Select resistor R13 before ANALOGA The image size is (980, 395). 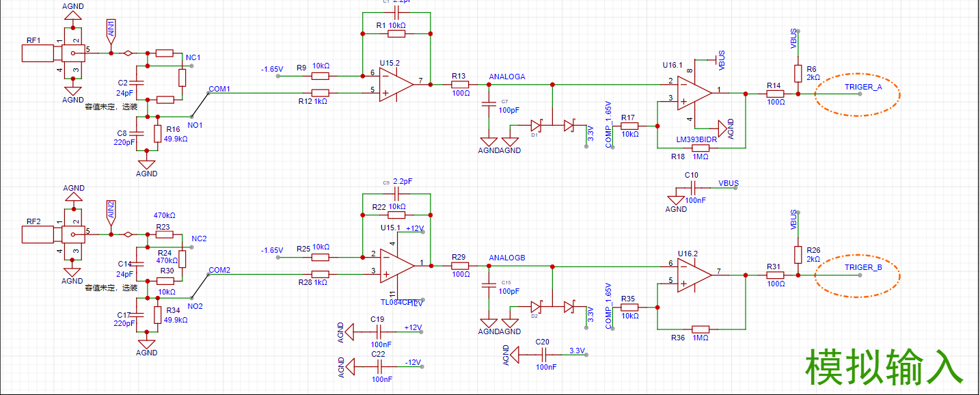[x=459, y=85]
